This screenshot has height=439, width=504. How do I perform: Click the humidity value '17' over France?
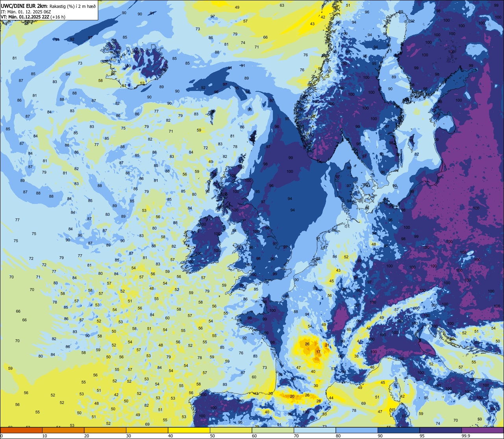[x=318, y=352]
